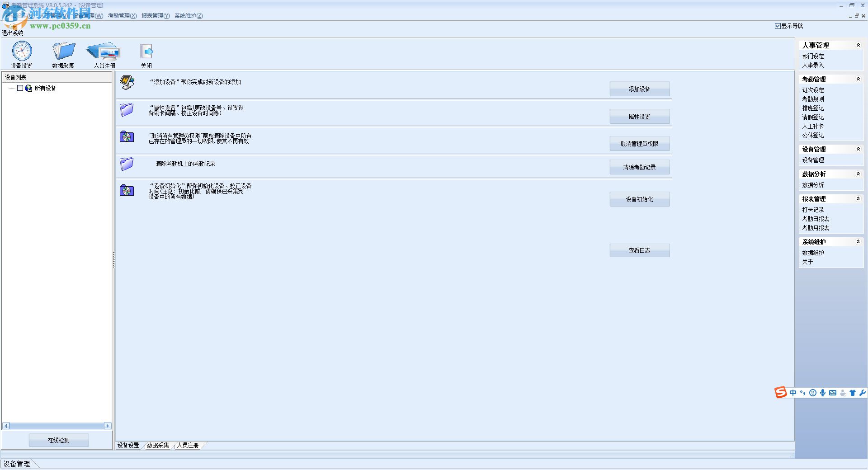Collapse the 报表管理 navigation section

point(858,199)
